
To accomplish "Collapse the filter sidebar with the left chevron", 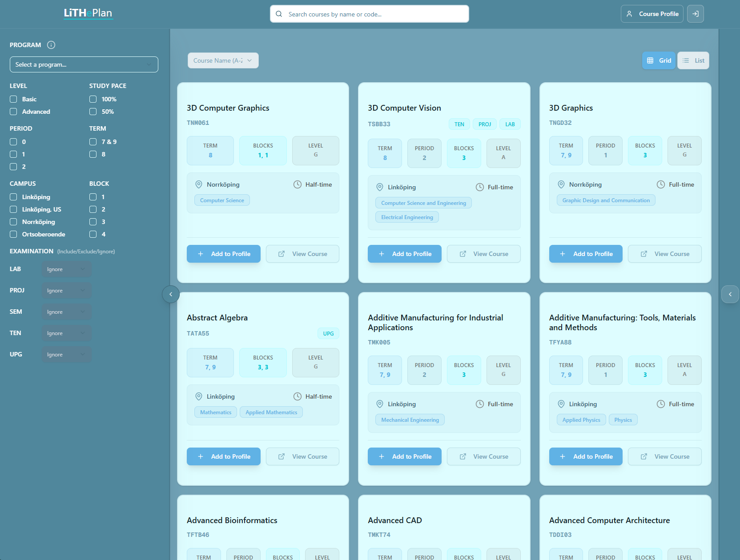I will pyautogui.click(x=171, y=294).
